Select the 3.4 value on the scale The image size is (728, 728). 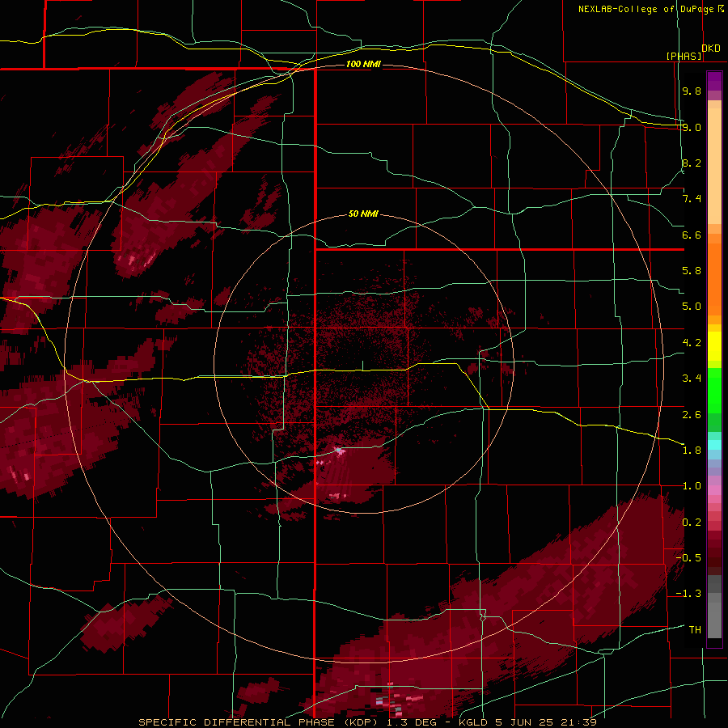pos(692,379)
